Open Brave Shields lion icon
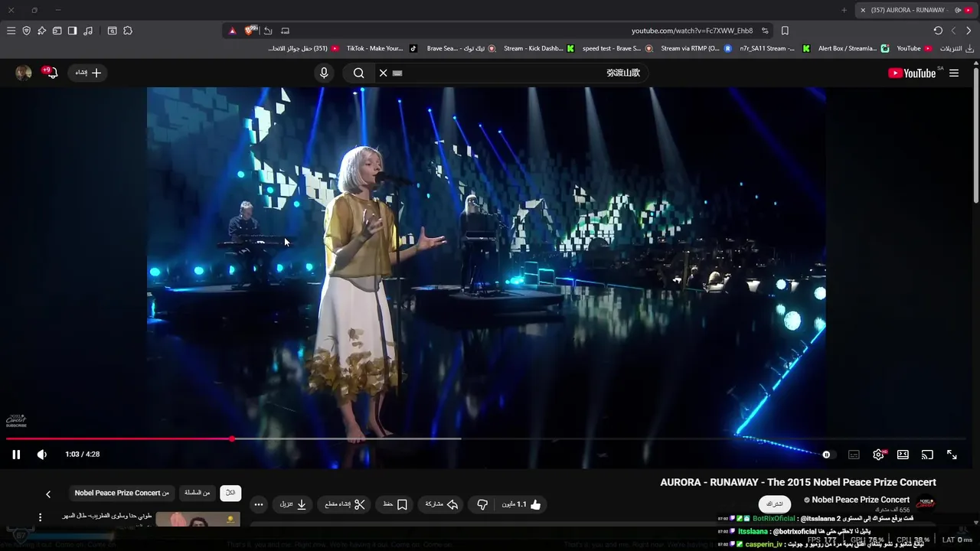Screen dimensions: 980x551 coord(250,31)
